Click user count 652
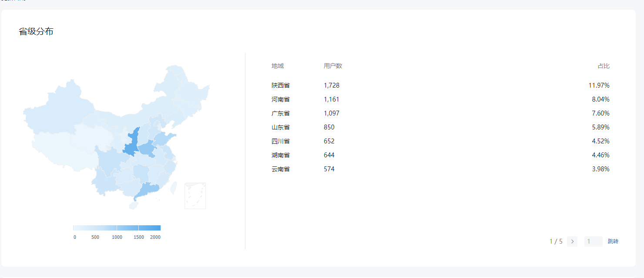 point(329,141)
